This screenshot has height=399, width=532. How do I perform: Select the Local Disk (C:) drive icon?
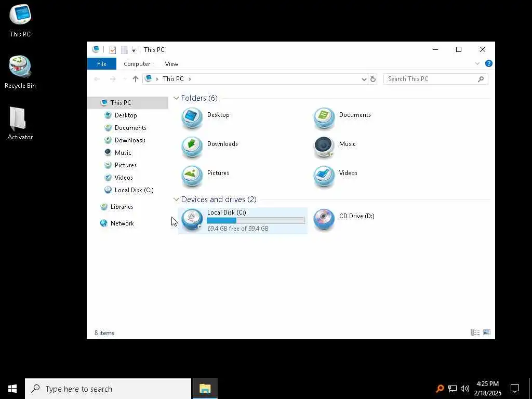pyautogui.click(x=192, y=220)
